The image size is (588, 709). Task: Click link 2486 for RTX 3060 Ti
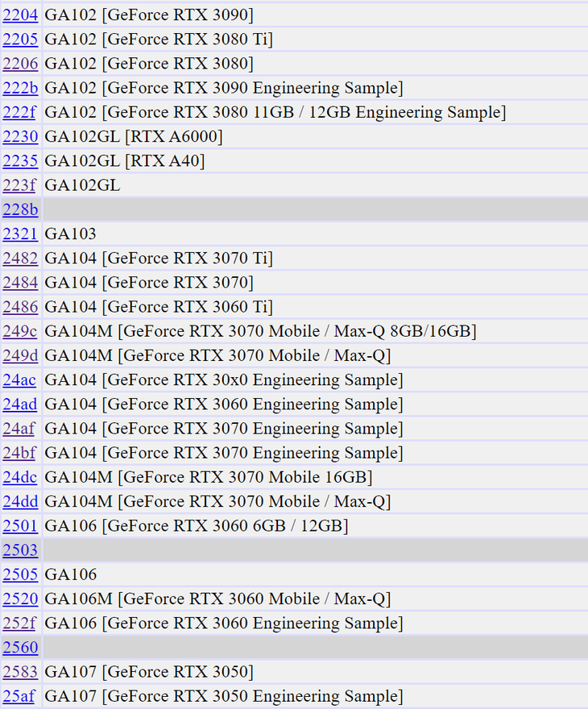[20, 307]
